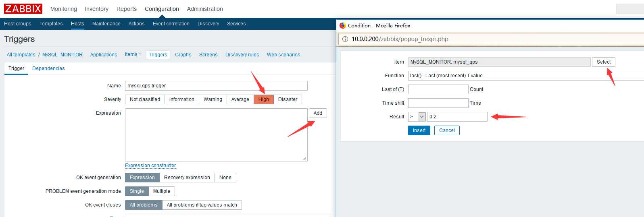This screenshot has height=217, width=644.
Task: Select None for OK event generation
Action: point(225,178)
